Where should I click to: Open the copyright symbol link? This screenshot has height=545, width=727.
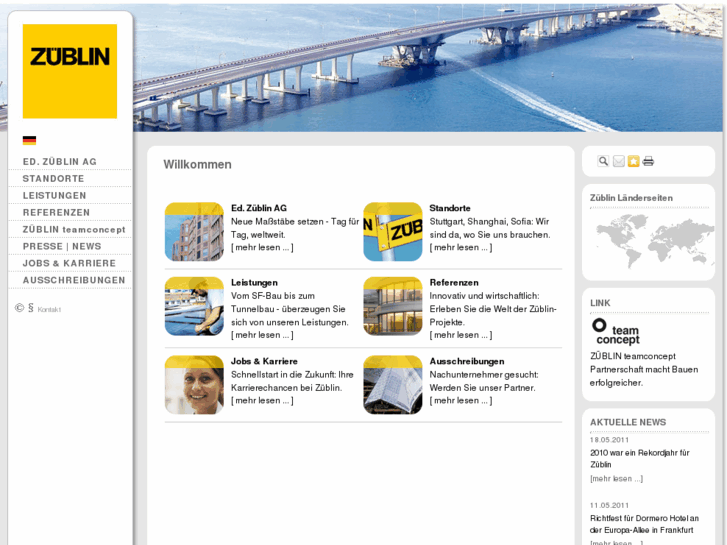click(x=19, y=308)
